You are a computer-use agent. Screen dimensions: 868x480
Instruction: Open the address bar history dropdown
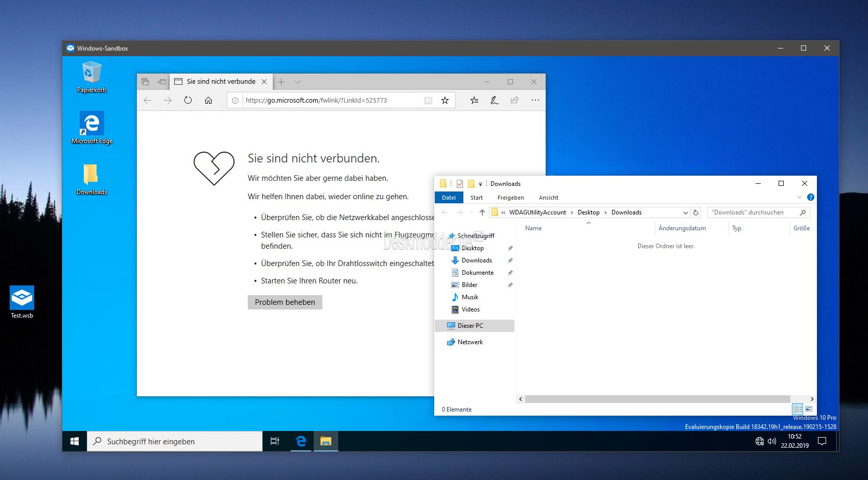point(686,212)
